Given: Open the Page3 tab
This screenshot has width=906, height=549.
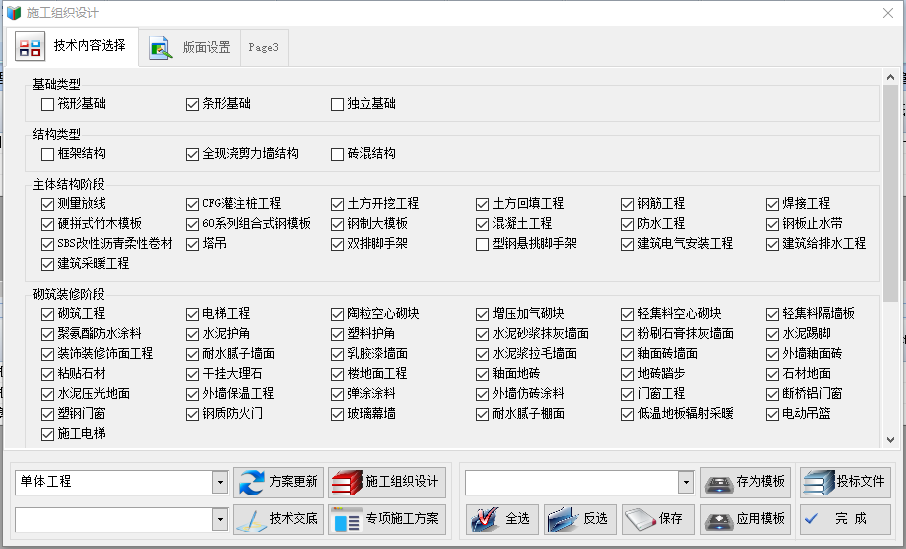Looking at the screenshot, I should point(264,47).
